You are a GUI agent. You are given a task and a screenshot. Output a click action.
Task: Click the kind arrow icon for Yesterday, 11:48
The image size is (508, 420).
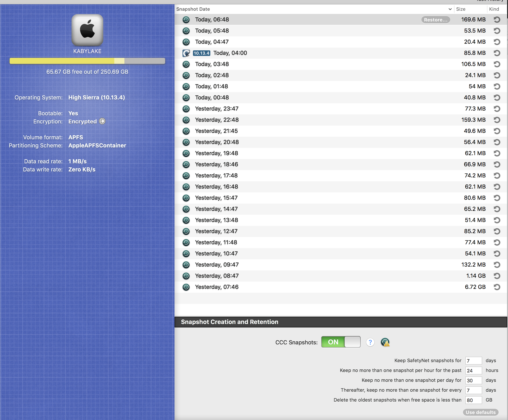click(x=497, y=242)
